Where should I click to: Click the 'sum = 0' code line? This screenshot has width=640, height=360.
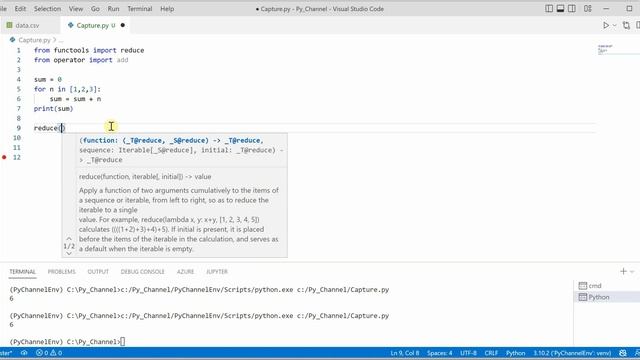[48, 79]
